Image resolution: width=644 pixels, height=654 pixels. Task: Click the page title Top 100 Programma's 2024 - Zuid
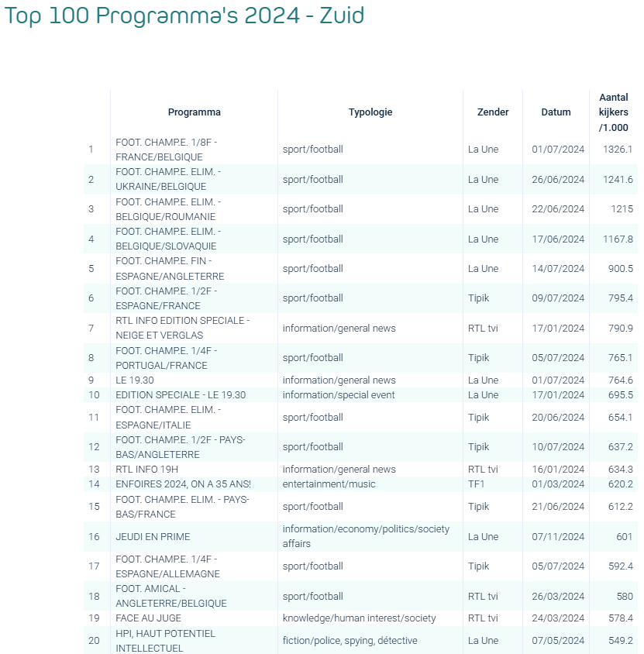click(x=184, y=16)
